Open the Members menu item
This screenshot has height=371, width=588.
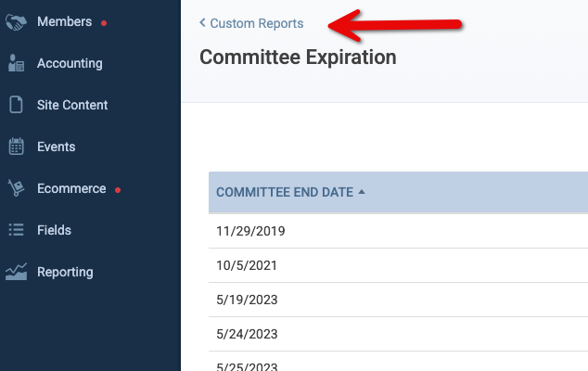pos(65,21)
